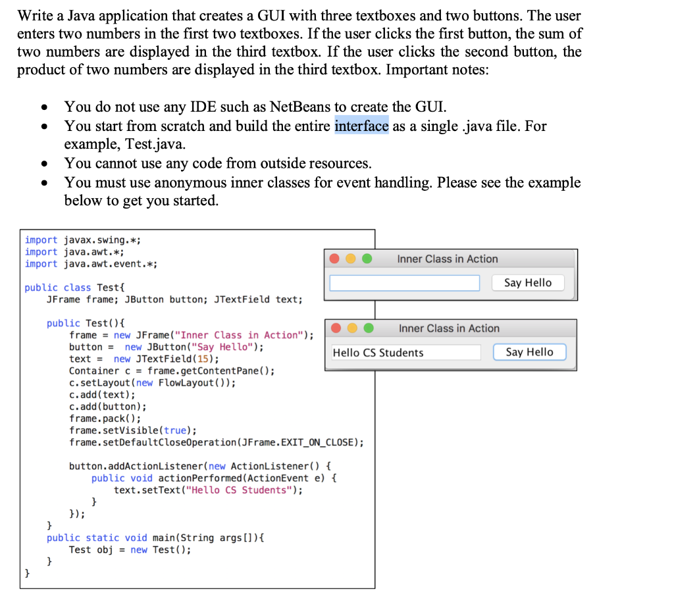Screen dimensions: 674x616
Task: Click the button.addActionListener code line
Action: (200, 467)
